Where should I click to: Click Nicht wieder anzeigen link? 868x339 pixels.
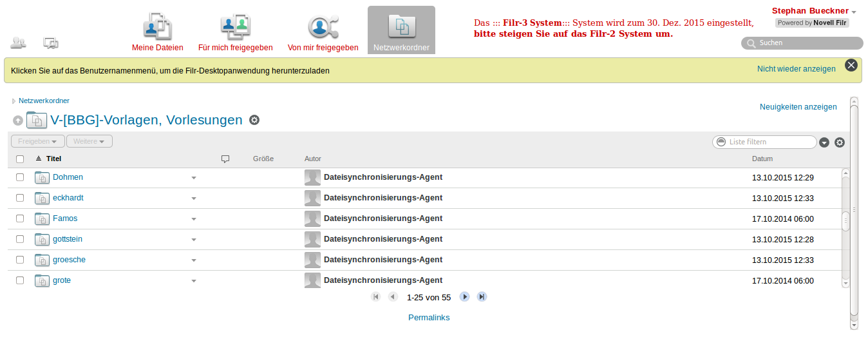pos(796,69)
